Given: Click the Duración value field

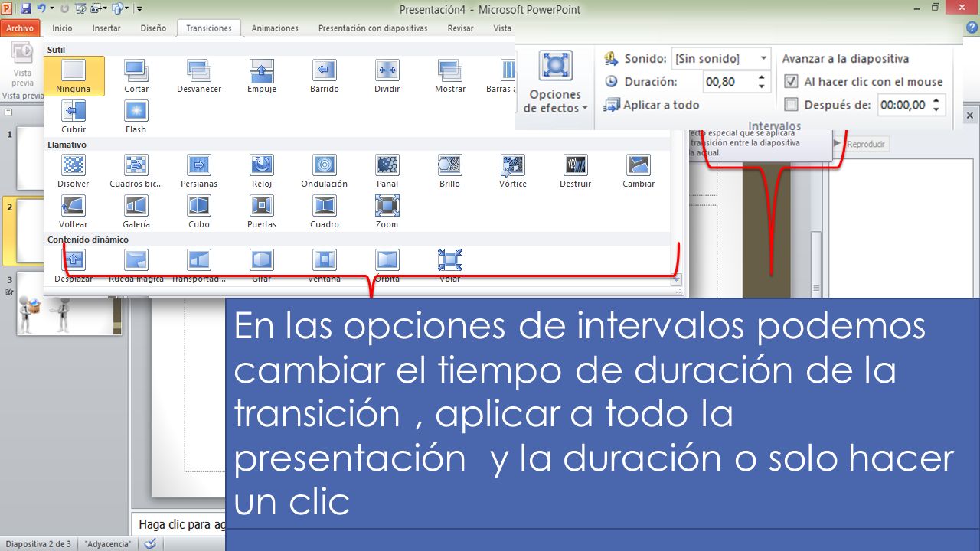Looking at the screenshot, I should click(728, 81).
